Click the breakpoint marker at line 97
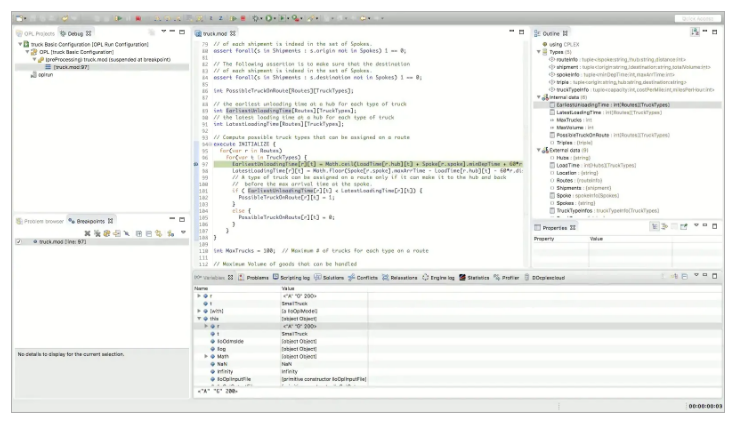The height and width of the screenshot is (430, 742). click(x=195, y=162)
